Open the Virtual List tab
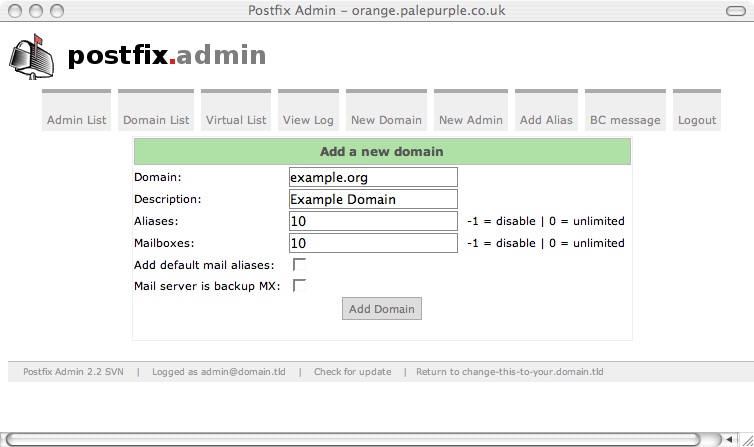 (x=236, y=119)
